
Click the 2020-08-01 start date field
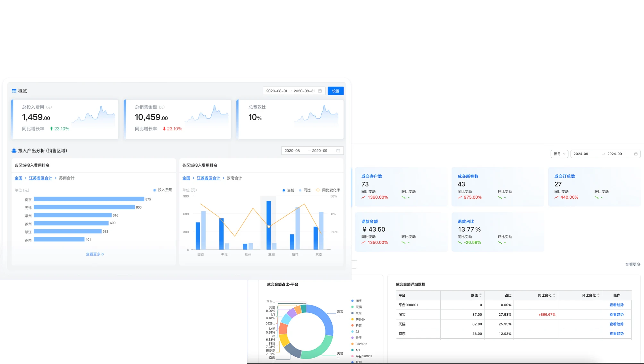(x=276, y=91)
